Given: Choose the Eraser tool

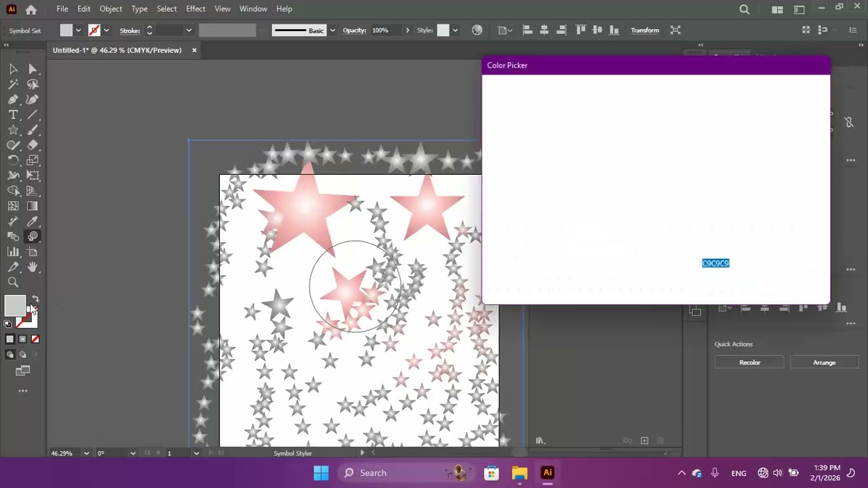Looking at the screenshot, I should coord(33,145).
